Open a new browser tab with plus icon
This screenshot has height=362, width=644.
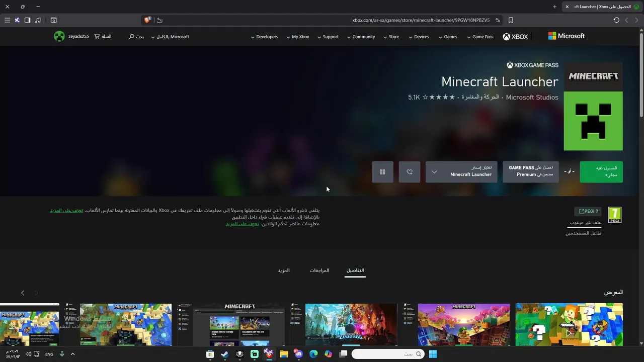(554, 7)
